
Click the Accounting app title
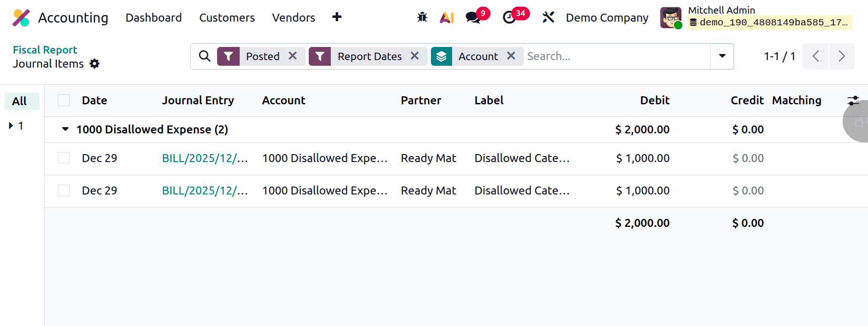(73, 18)
